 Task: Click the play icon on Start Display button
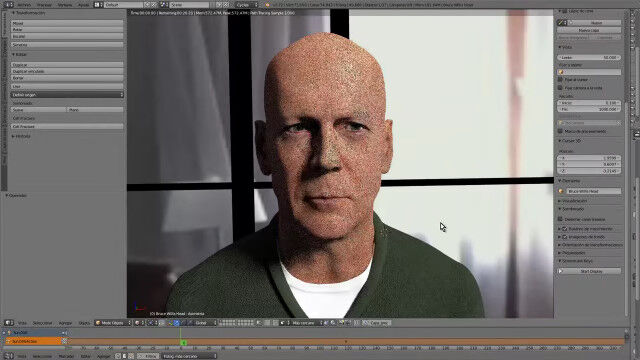[x=561, y=271]
